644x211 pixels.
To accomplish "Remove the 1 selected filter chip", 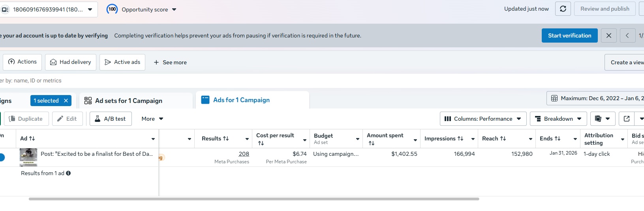I will point(66,101).
